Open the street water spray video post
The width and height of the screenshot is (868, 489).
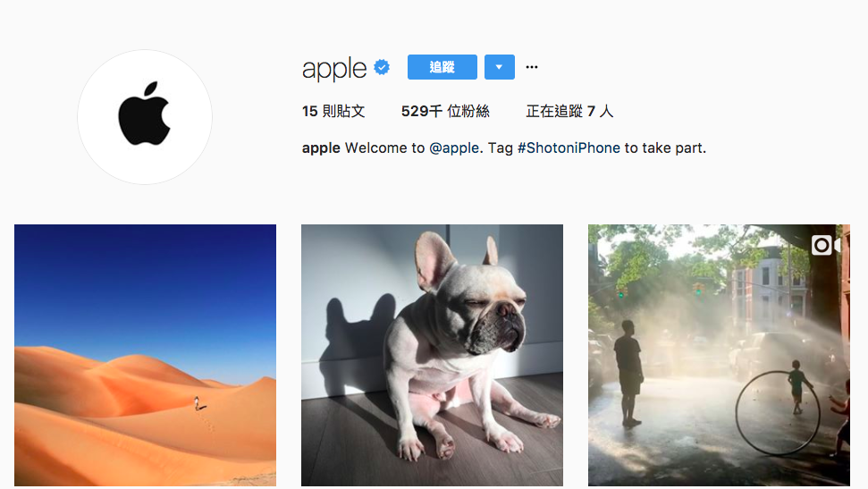pyautogui.click(x=719, y=355)
